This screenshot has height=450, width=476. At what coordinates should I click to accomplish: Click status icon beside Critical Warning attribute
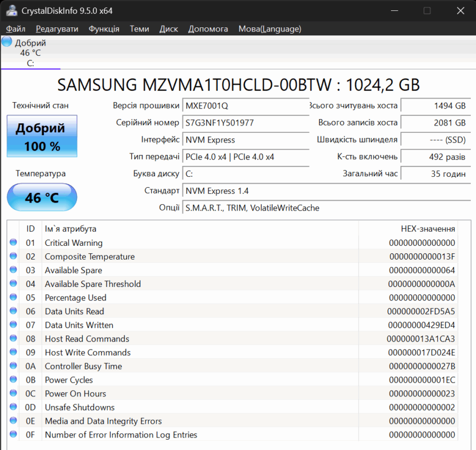point(13,243)
